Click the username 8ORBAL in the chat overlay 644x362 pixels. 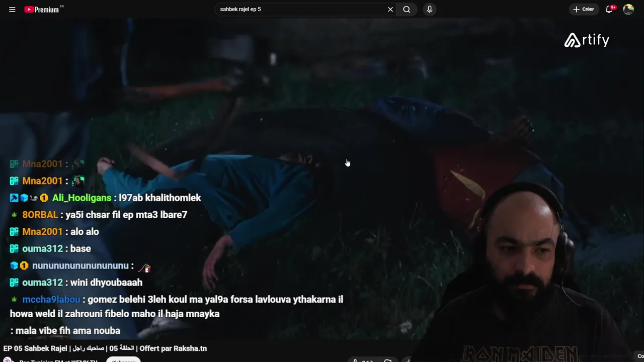[x=40, y=215]
